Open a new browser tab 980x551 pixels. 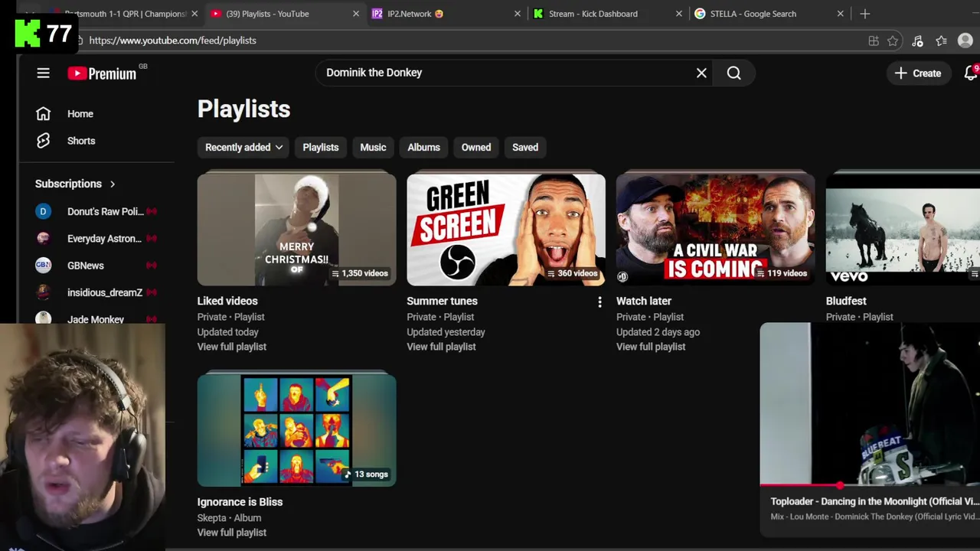[x=864, y=14]
